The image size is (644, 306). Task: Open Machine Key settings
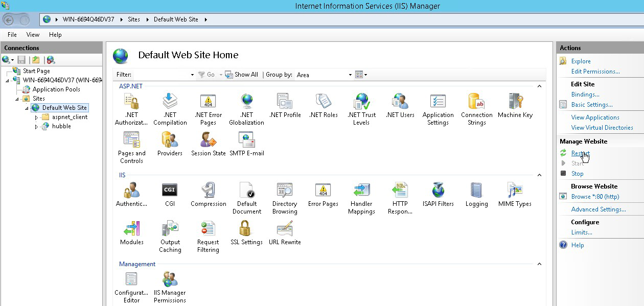[515, 105]
